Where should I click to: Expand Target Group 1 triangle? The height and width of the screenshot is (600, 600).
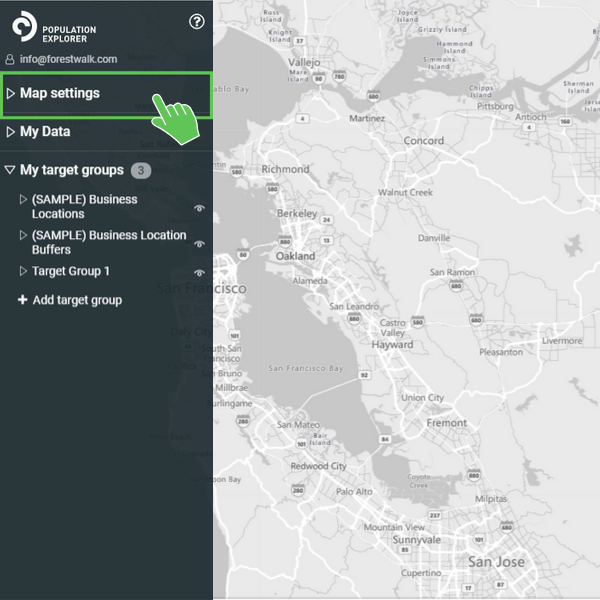click(x=23, y=271)
